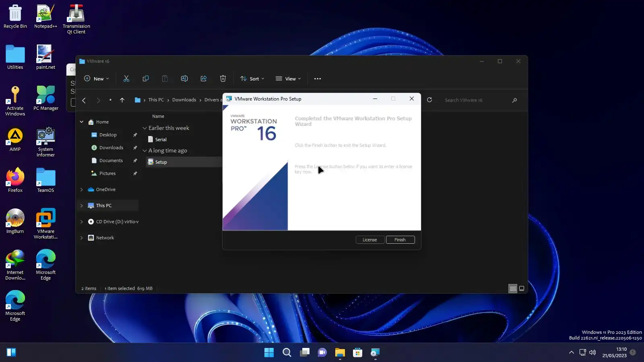Expand the OneDrive tree node
Screen dimensions: 644x362
coord(82,189)
